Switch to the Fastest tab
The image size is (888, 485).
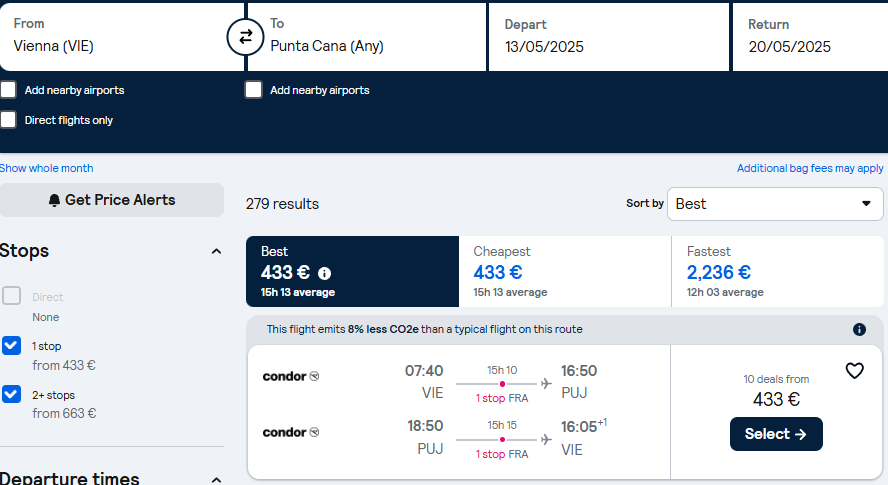coord(778,271)
